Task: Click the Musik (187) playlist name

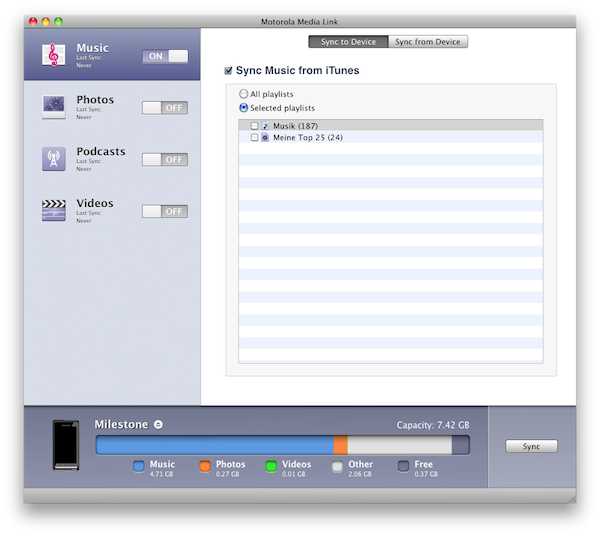Action: [x=295, y=126]
